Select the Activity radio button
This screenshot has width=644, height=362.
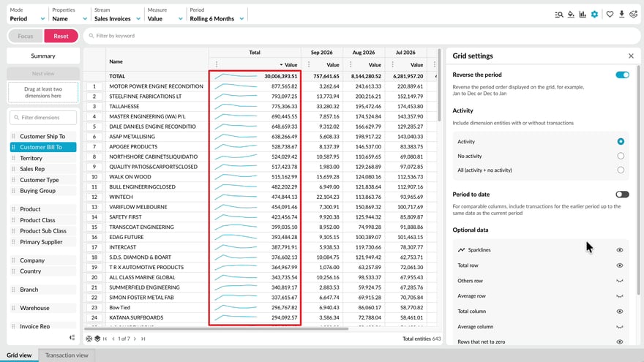pyautogui.click(x=621, y=141)
